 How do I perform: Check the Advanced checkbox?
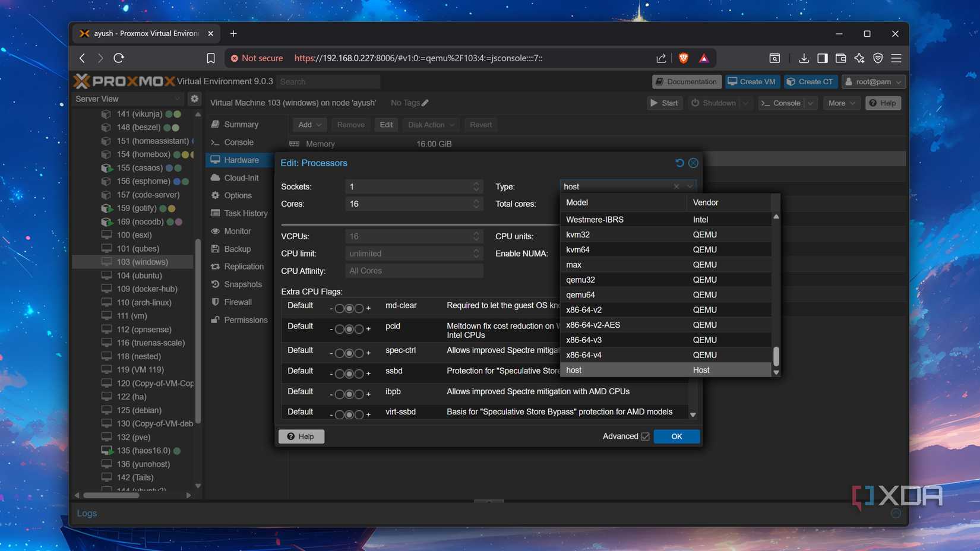(x=645, y=436)
